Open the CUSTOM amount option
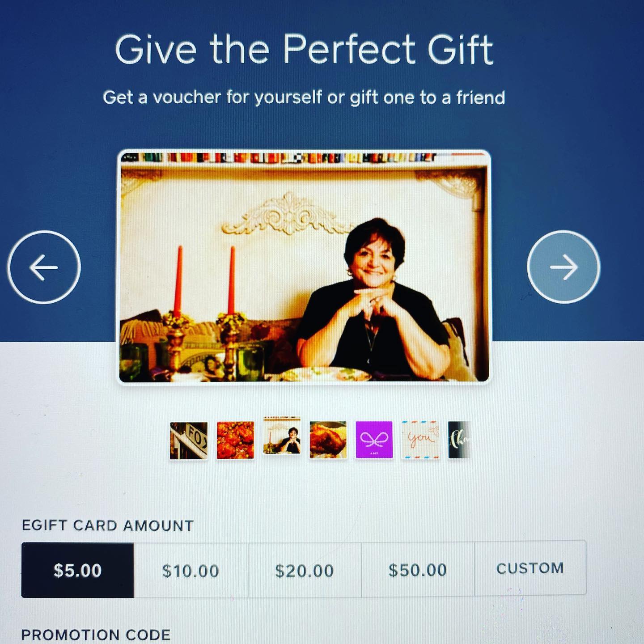The image size is (644, 644). [x=530, y=568]
